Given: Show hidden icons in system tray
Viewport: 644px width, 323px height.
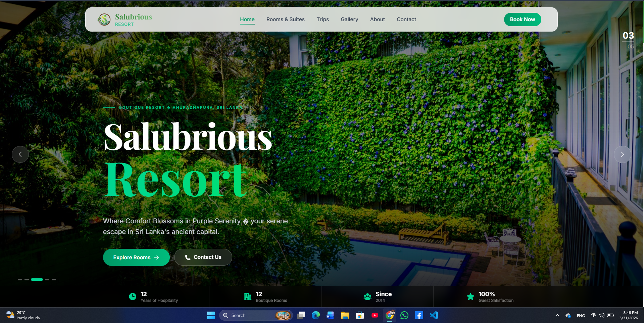Looking at the screenshot, I should coord(557,315).
